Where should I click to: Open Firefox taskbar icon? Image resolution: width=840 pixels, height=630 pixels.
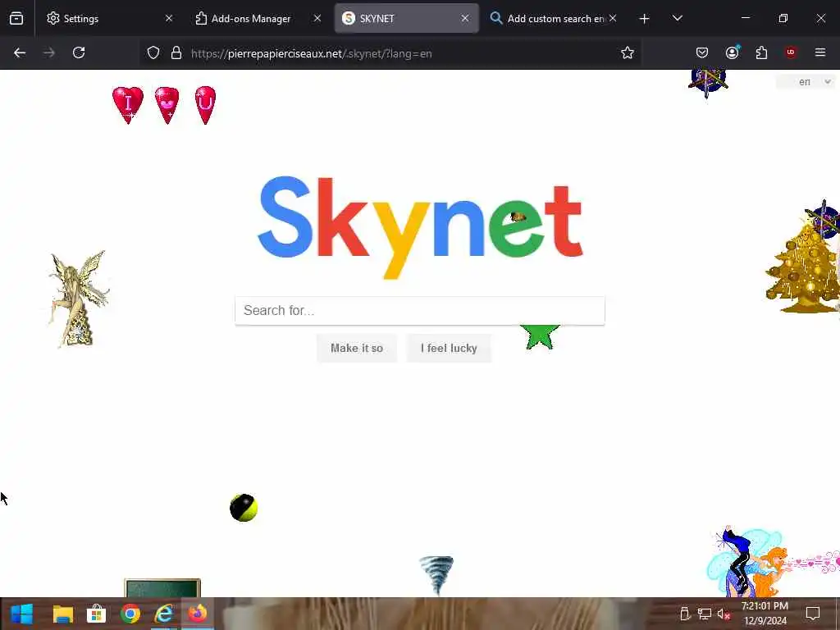click(198, 614)
